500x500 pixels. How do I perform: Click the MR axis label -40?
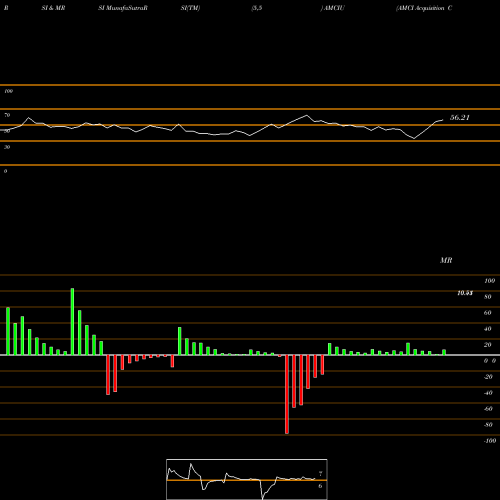[488, 393]
